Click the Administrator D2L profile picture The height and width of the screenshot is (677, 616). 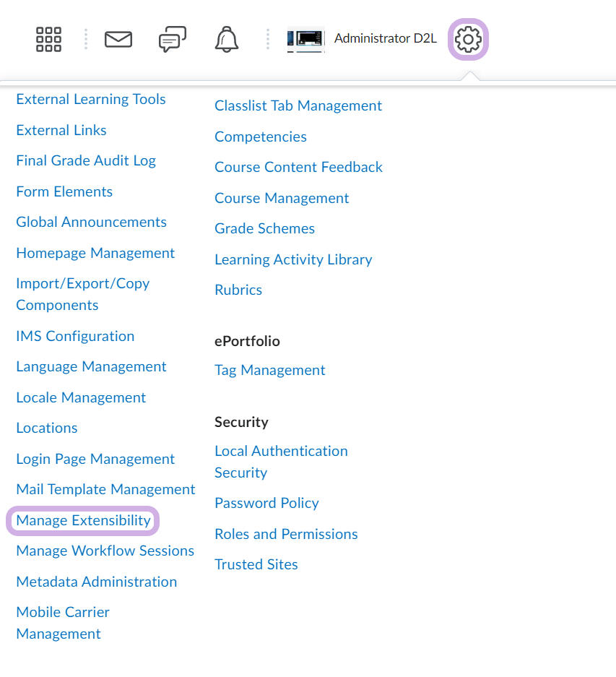click(x=305, y=39)
